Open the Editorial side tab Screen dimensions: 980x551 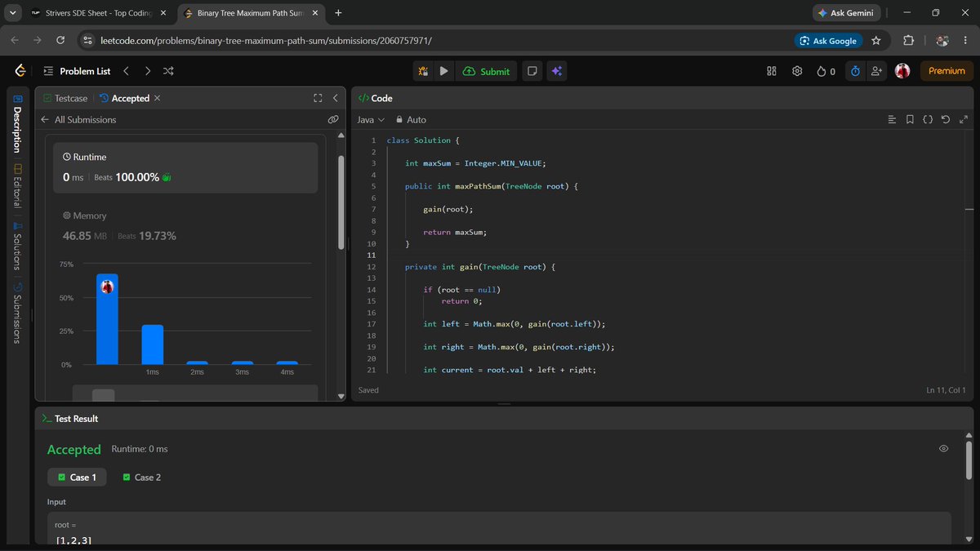(x=17, y=185)
